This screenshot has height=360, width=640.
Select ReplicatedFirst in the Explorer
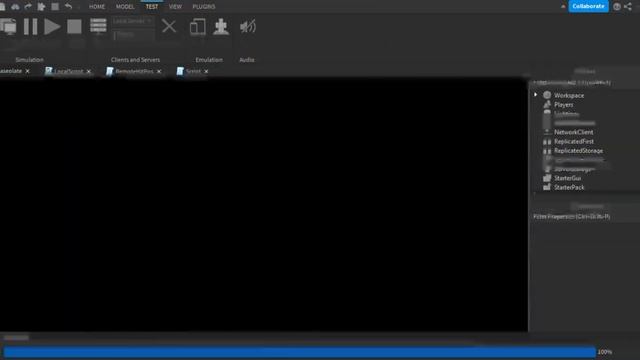pos(574,141)
